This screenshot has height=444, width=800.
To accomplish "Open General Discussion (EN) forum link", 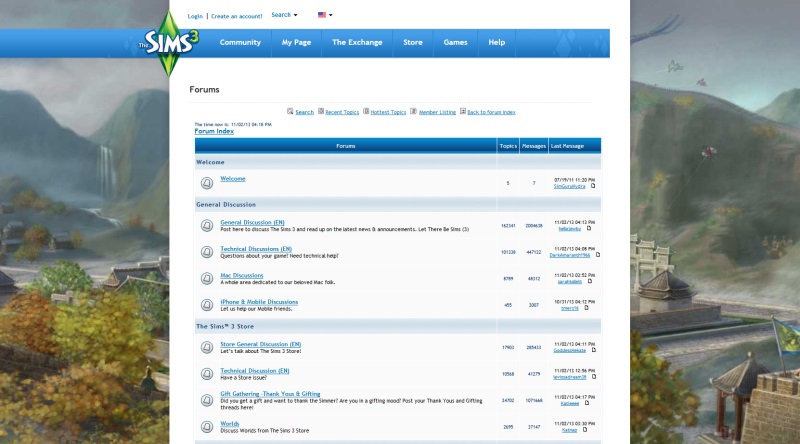I will (253, 223).
